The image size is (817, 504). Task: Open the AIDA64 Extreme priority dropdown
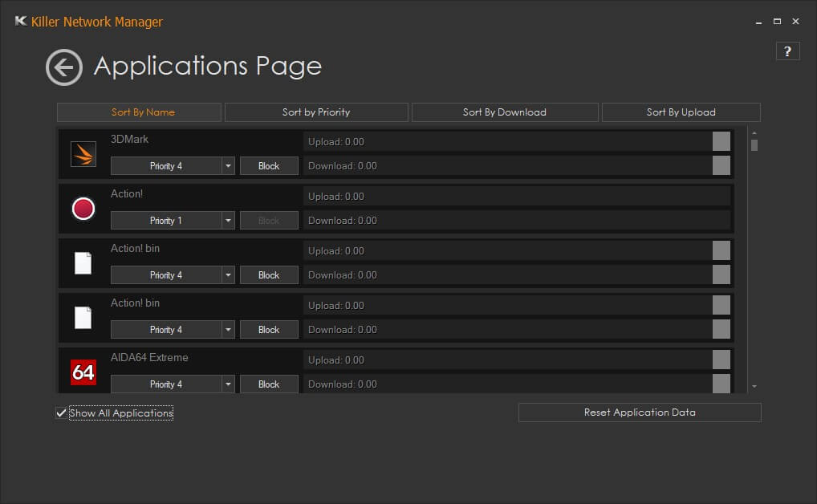[x=228, y=384]
